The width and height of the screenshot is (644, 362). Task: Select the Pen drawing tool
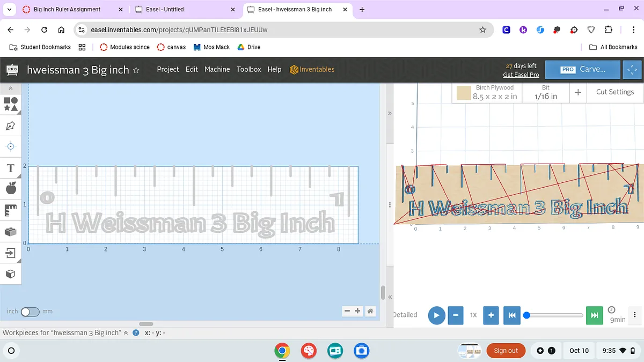tap(11, 125)
